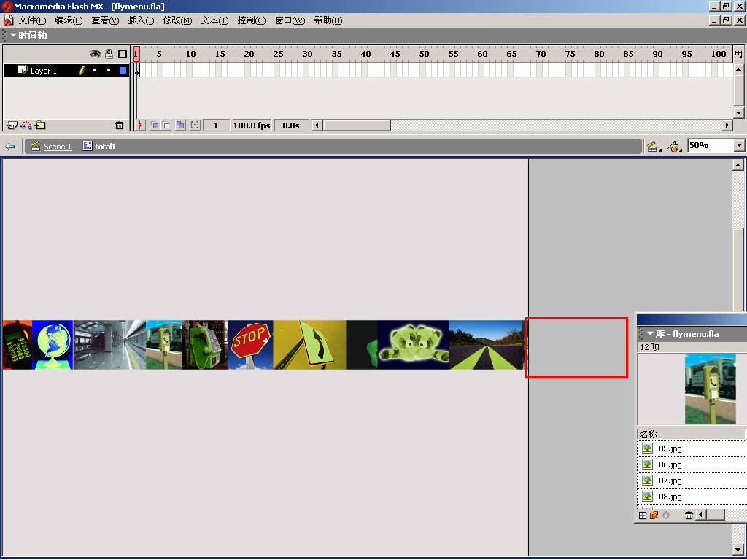Image resolution: width=747 pixels, height=560 pixels.
Task: Open the 查看(V) menu
Action: pos(105,20)
